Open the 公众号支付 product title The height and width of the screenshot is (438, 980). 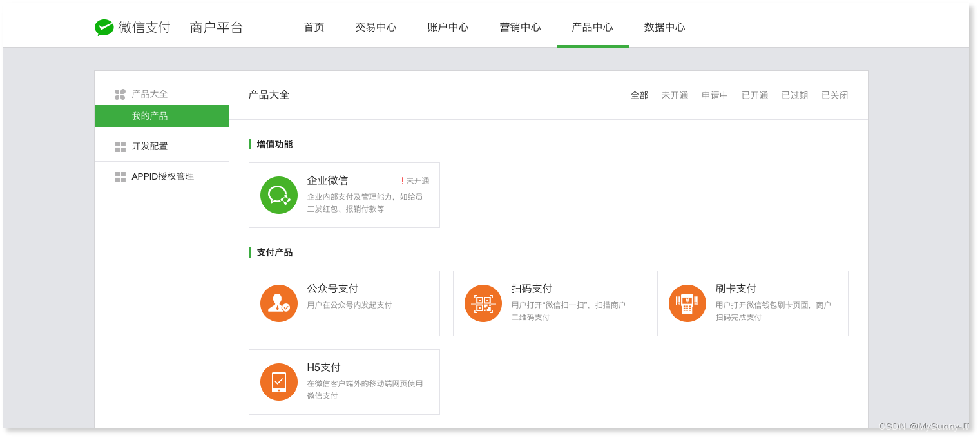332,289
